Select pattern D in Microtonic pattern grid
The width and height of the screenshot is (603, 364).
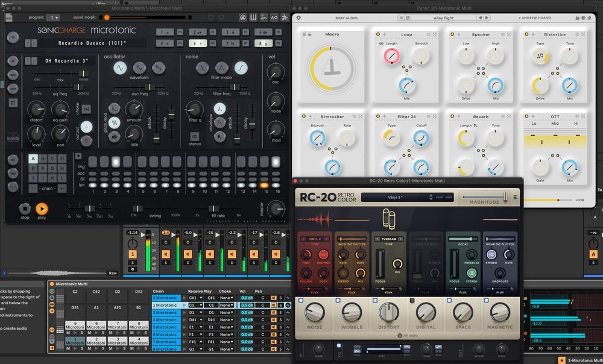(x=62, y=158)
